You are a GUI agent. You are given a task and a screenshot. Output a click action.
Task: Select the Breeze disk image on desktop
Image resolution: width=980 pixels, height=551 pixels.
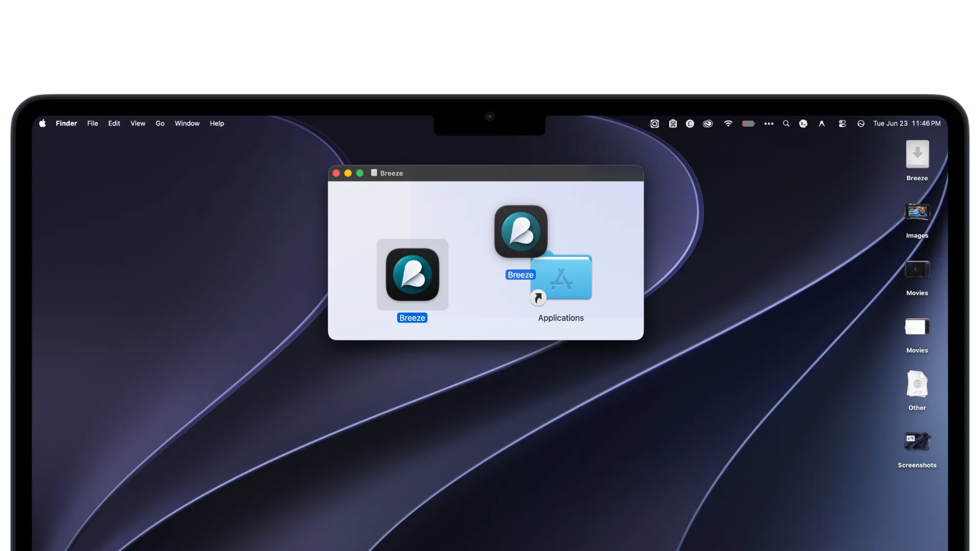[917, 154]
